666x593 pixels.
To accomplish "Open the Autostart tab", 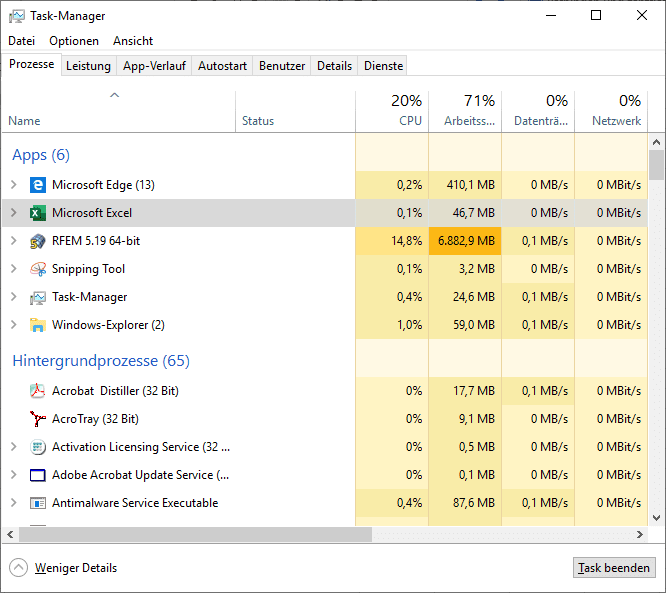I will (x=222, y=66).
